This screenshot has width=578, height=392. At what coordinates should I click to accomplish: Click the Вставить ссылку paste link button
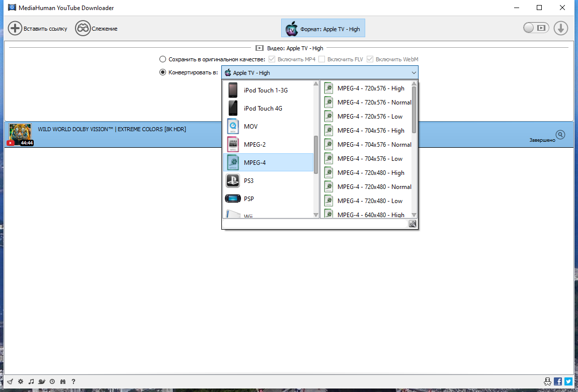pos(38,28)
